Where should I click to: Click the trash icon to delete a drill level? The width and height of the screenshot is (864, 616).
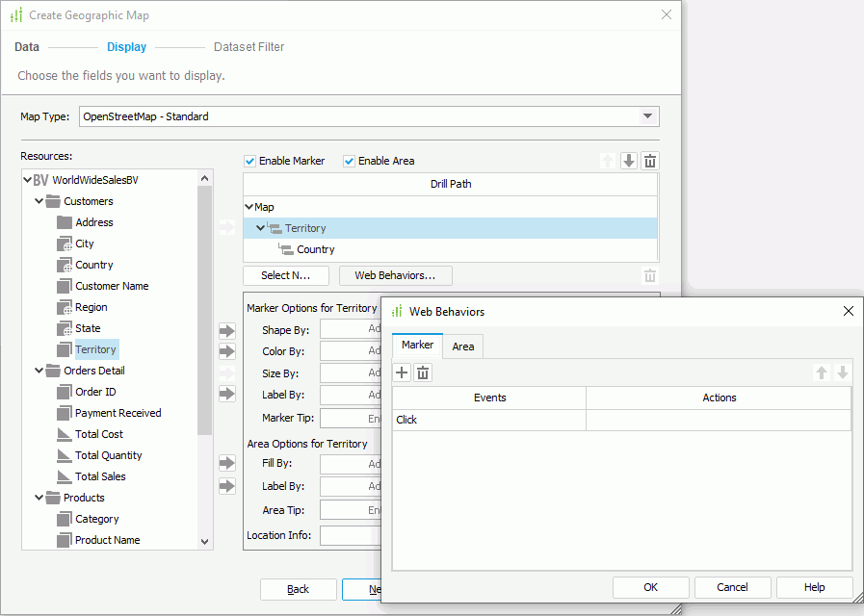pyautogui.click(x=650, y=160)
